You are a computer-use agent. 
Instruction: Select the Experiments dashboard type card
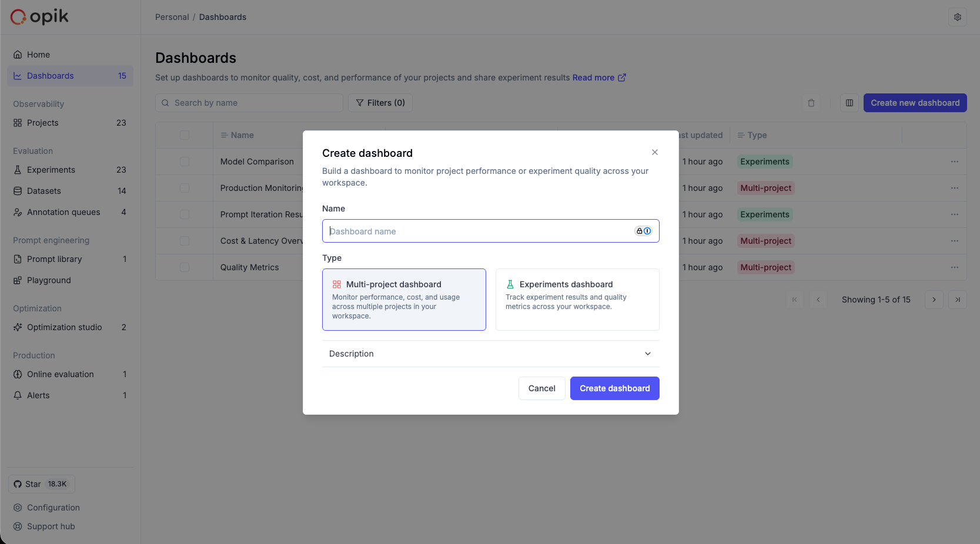[577, 300]
